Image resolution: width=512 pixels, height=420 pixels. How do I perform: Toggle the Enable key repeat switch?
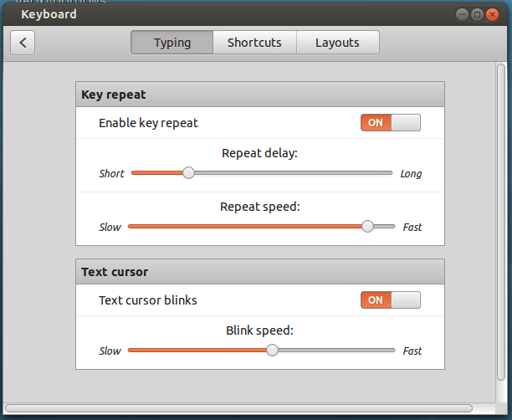pos(390,123)
